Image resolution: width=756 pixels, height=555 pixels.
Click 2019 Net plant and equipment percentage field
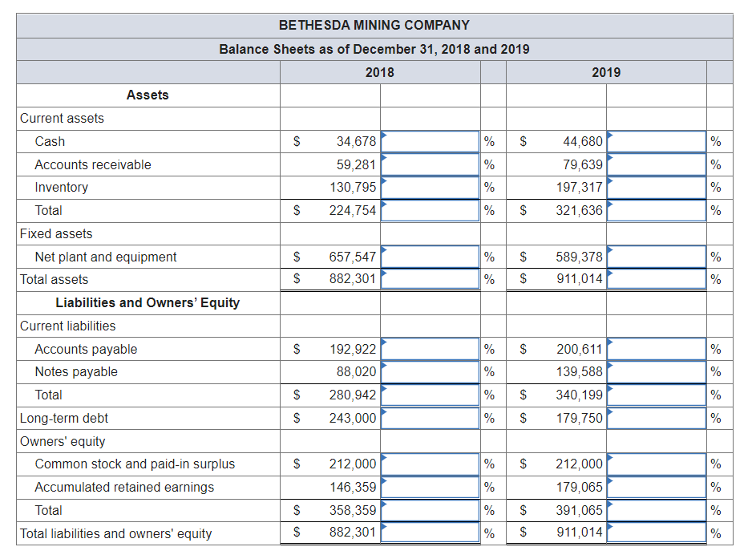point(657,257)
